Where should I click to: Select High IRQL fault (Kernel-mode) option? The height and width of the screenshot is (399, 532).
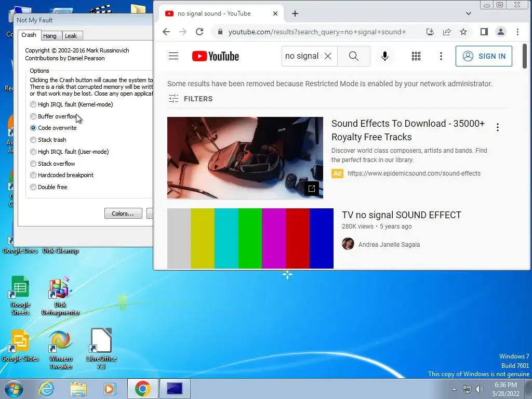(x=72, y=104)
